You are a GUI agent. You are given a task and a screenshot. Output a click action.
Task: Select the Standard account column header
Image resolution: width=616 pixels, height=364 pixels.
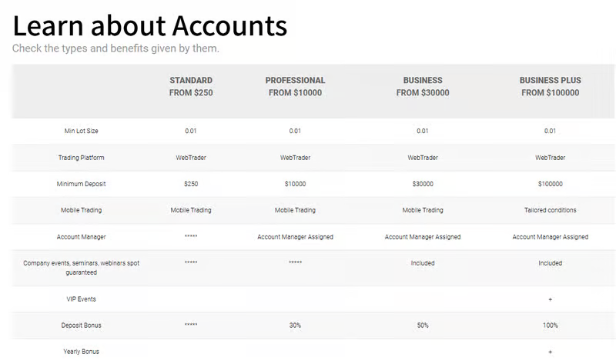191,86
